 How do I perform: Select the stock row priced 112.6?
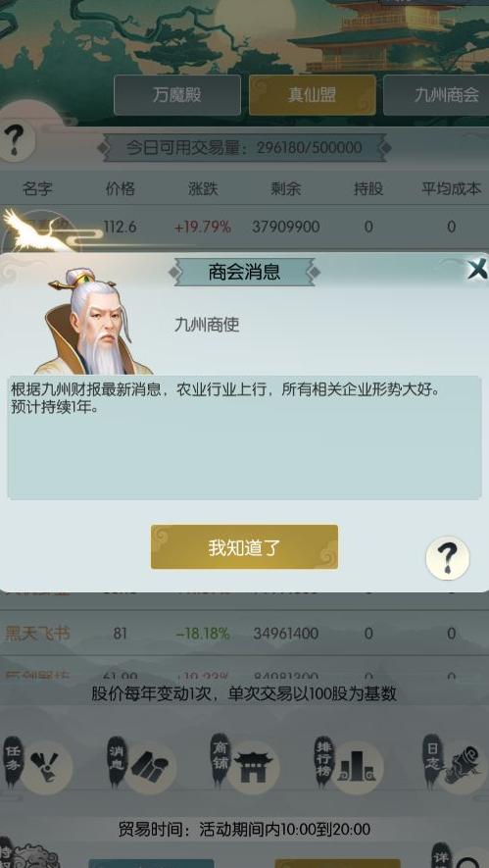tap(245, 227)
